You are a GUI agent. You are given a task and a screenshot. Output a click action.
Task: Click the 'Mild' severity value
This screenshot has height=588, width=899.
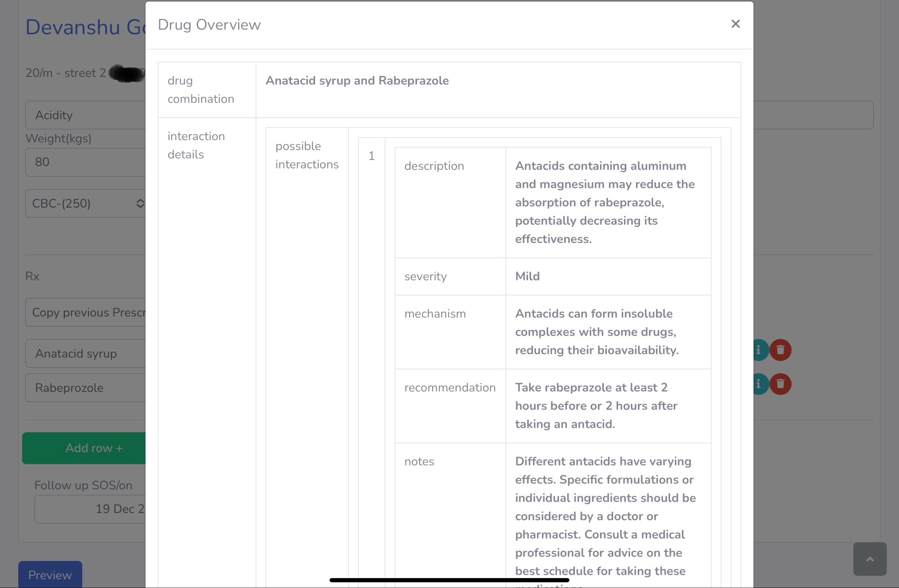528,276
